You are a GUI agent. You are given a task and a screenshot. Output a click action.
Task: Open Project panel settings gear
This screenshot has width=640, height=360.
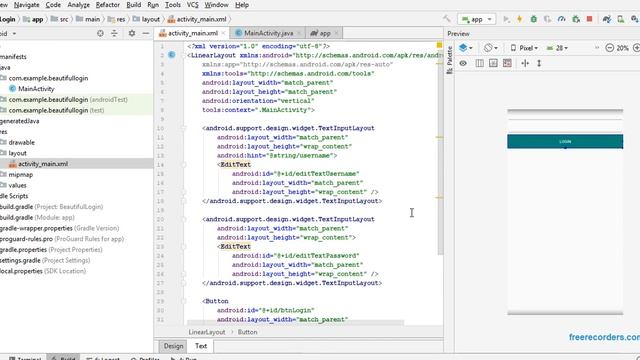click(132, 33)
